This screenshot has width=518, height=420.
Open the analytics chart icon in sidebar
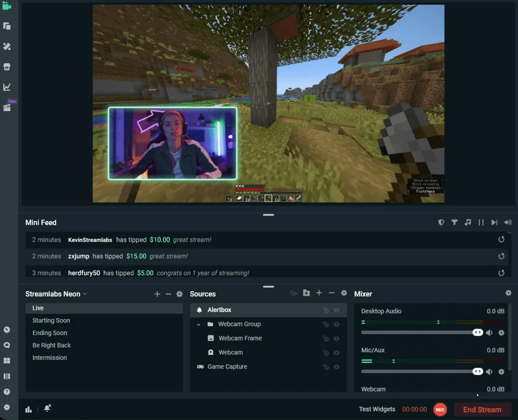coord(7,87)
